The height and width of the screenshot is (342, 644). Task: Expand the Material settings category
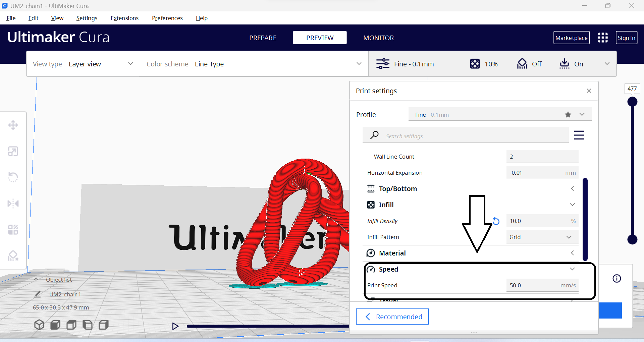471,253
